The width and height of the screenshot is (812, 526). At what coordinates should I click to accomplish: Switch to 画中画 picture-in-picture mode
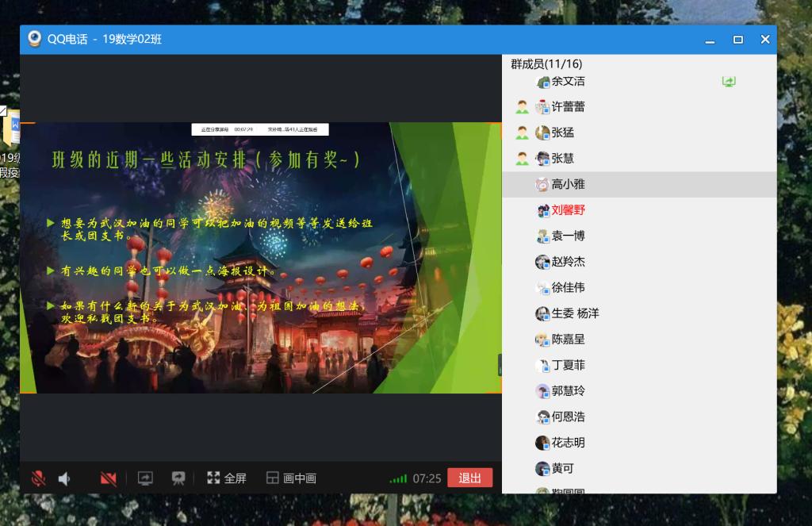pyautogui.click(x=291, y=478)
